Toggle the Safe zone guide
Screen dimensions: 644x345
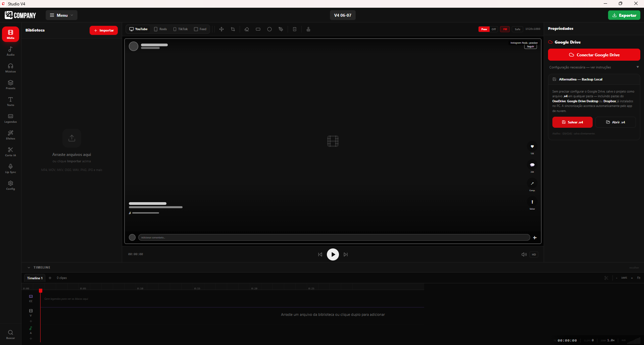click(x=517, y=29)
